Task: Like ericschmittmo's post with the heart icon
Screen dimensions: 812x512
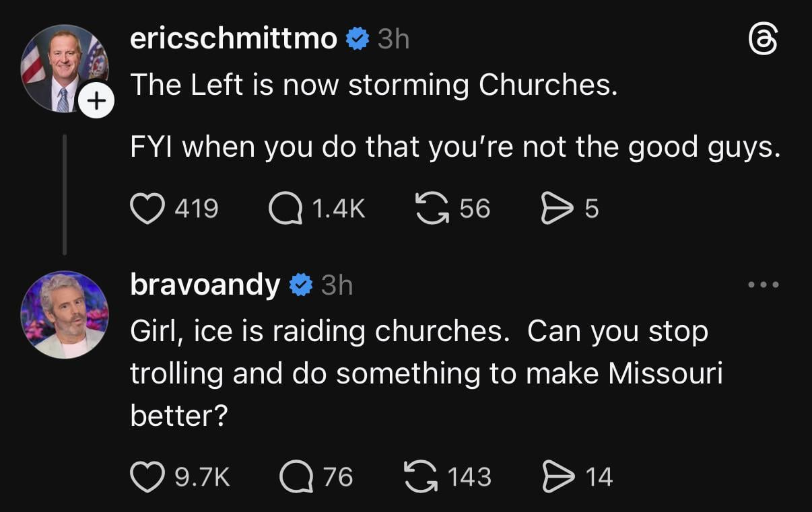Action: (145, 209)
